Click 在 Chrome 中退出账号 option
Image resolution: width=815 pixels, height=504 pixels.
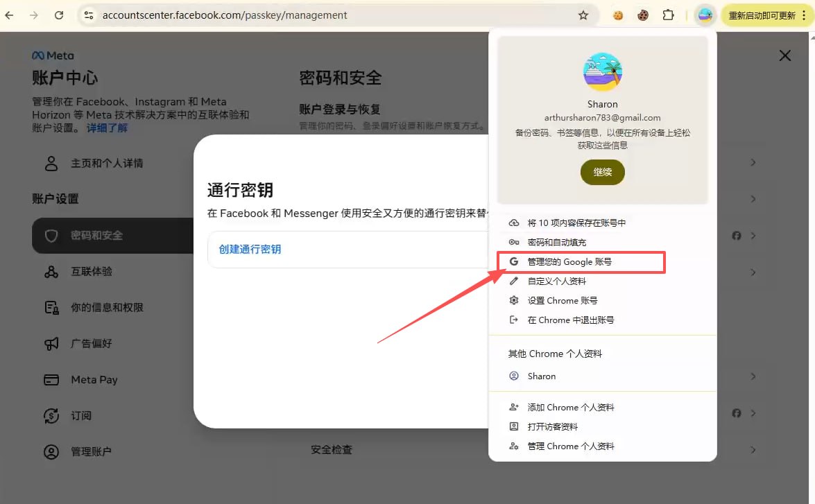(570, 320)
